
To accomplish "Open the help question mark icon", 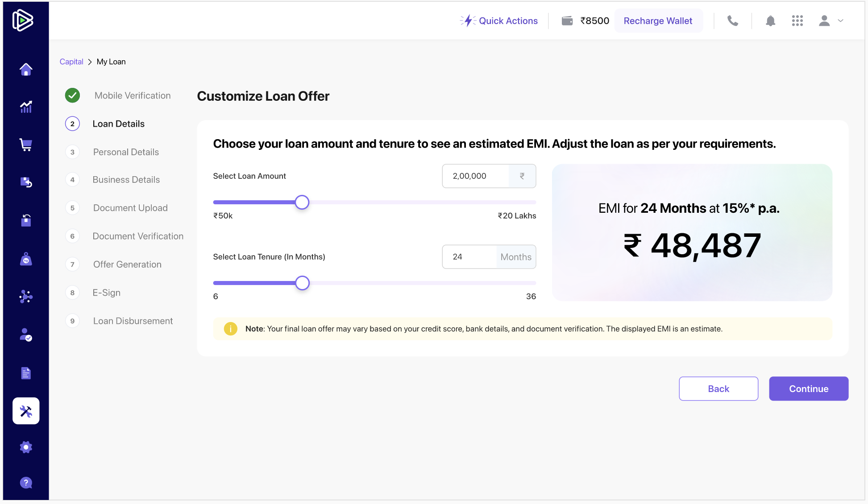I will coord(26,483).
